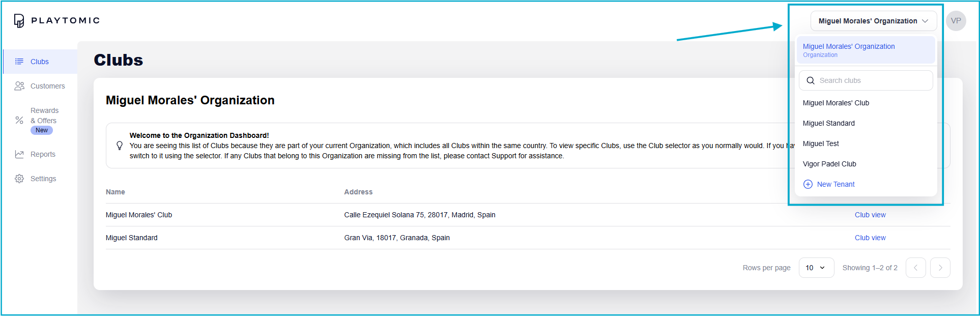Click the Clubs list icon in sidebar

[19, 62]
